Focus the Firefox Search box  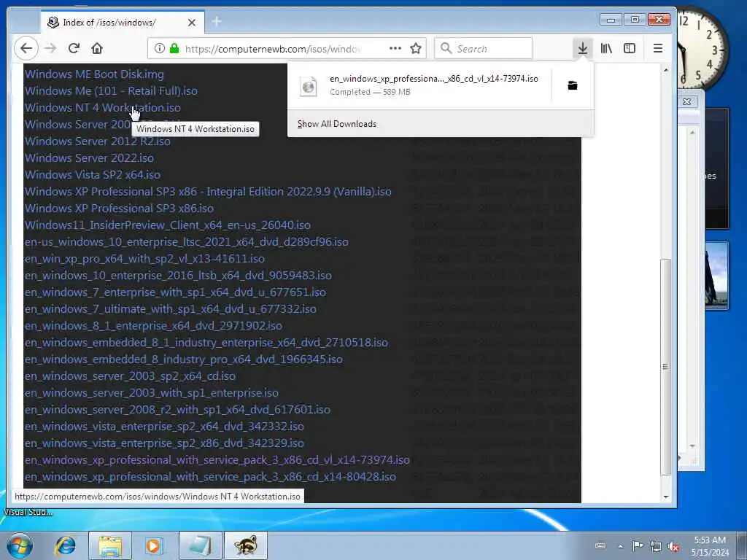tap(483, 49)
